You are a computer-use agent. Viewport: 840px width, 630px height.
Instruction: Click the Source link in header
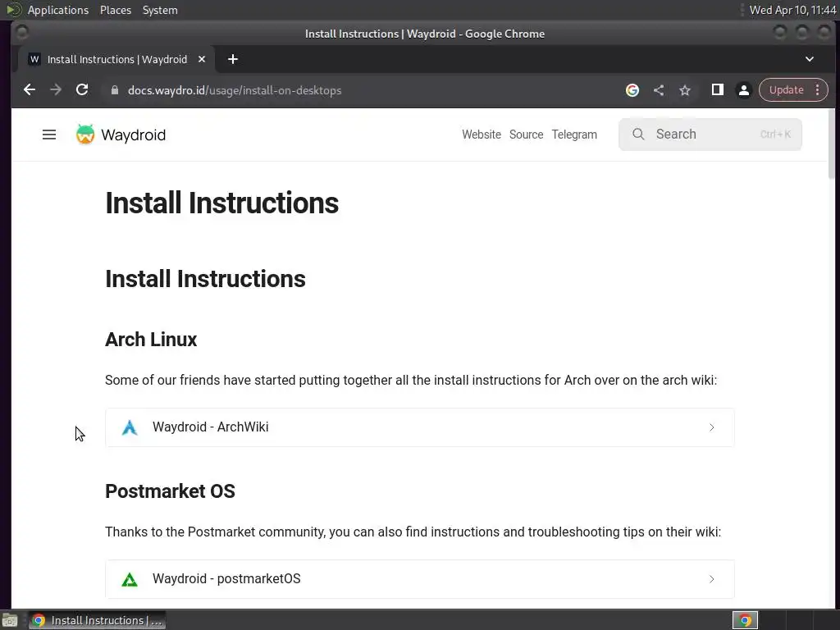526,135
